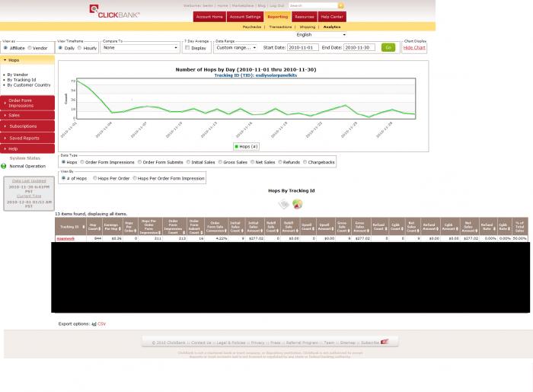
Task: Open the Account Settings tab
Action: pos(245,17)
